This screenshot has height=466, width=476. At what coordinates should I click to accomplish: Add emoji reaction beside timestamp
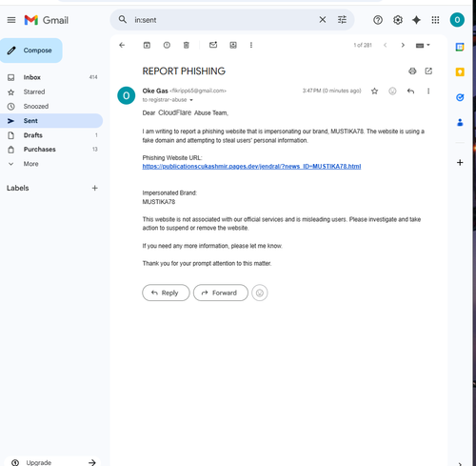[x=392, y=91]
